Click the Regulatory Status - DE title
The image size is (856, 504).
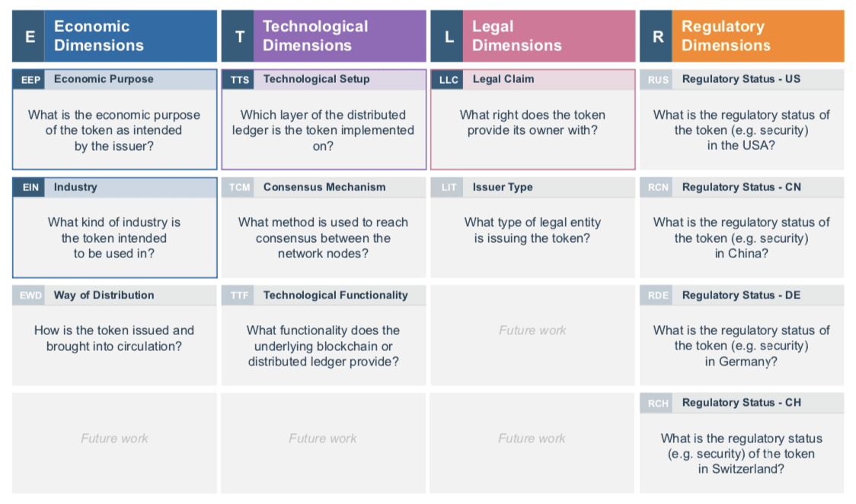coord(741,295)
